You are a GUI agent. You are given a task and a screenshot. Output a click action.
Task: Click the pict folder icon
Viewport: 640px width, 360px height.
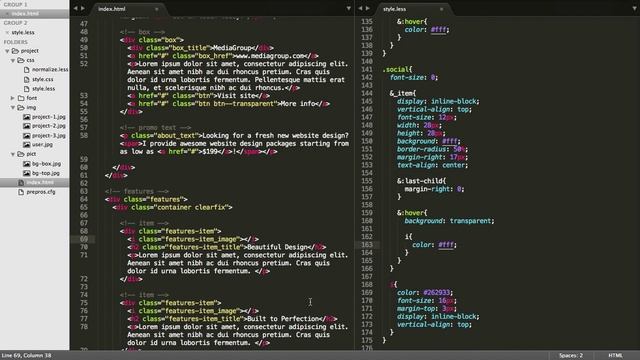point(21,154)
